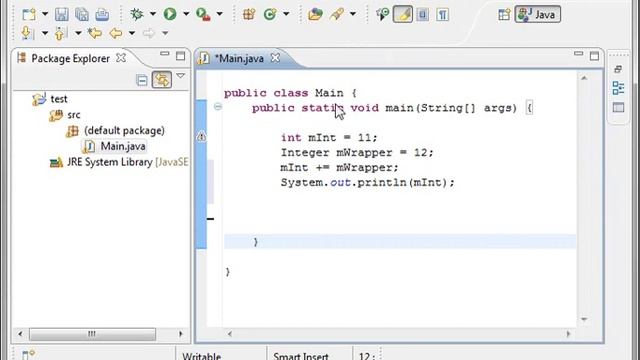Open the Outline view icon in right trim

[x=618, y=88]
